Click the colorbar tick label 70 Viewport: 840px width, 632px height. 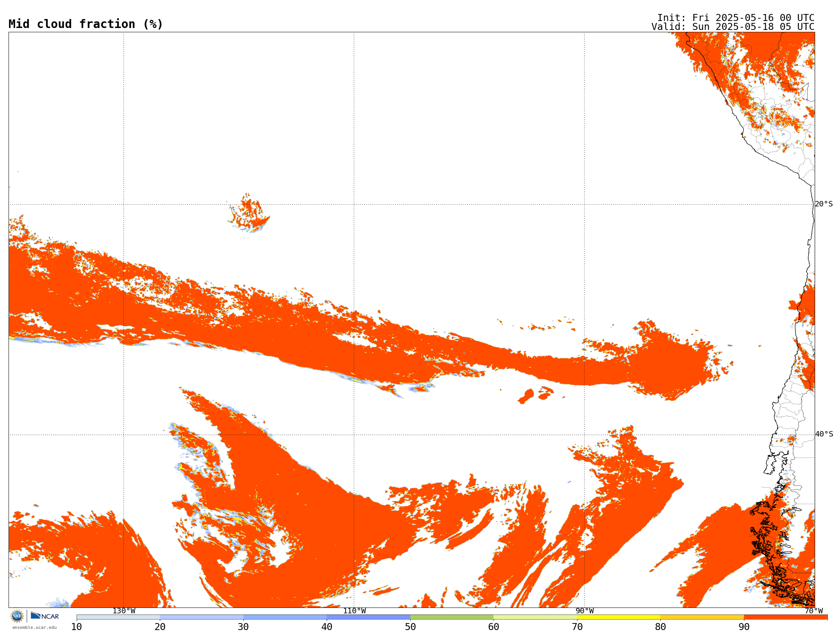click(577, 627)
